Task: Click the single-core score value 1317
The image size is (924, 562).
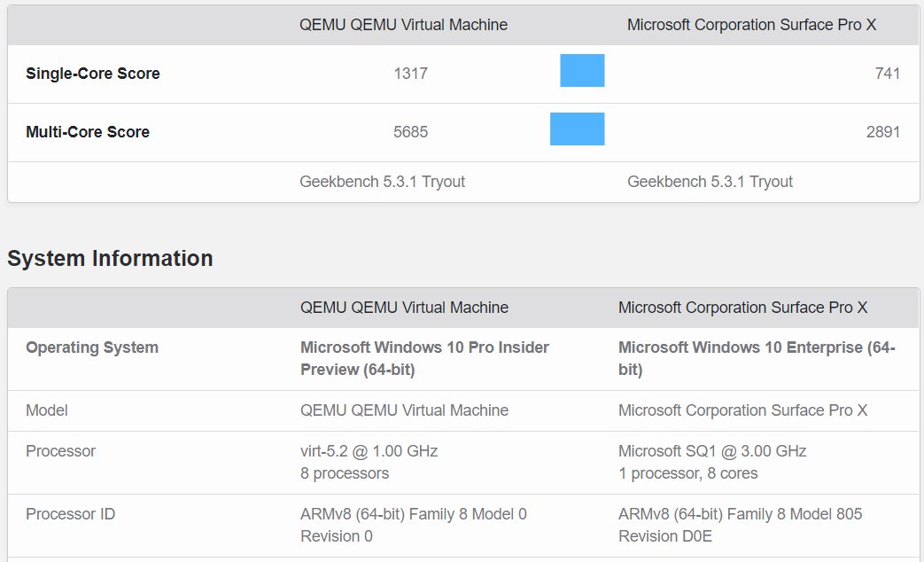Action: tap(411, 73)
